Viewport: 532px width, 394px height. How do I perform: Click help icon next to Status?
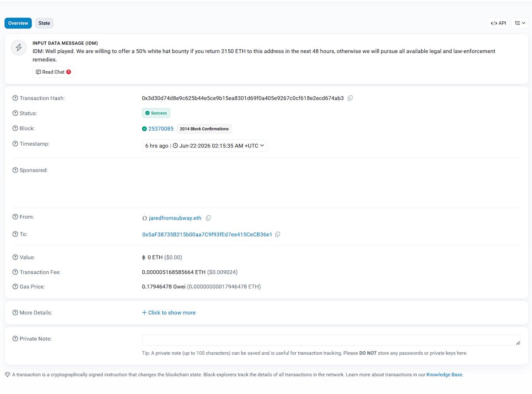click(x=15, y=113)
